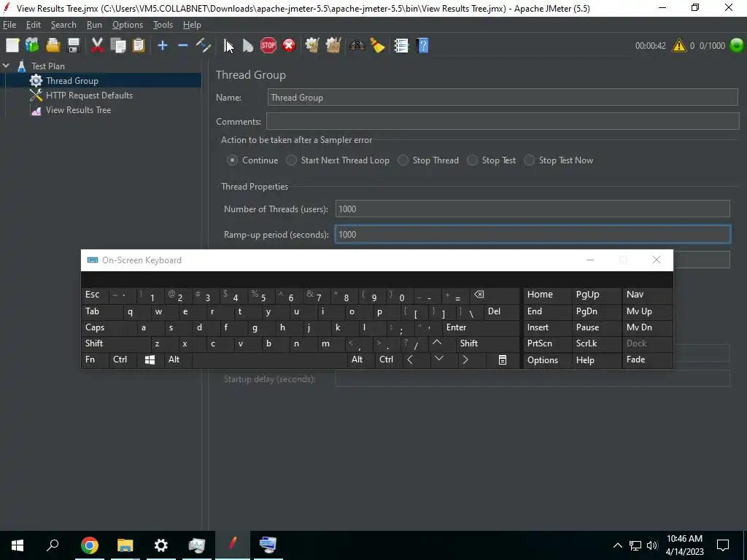Viewport: 747px width, 560px height.
Task: Click the Thread Group Name field
Action: 503,98
